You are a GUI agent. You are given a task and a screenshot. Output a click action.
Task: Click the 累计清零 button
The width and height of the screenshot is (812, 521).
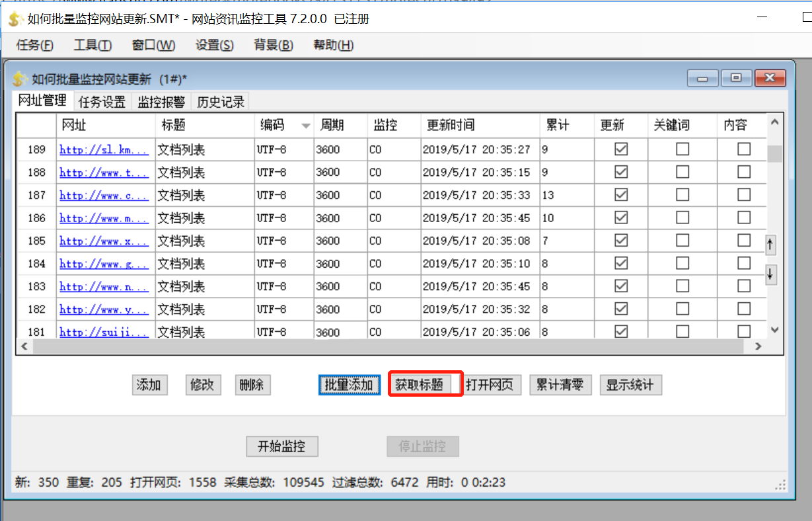point(560,385)
